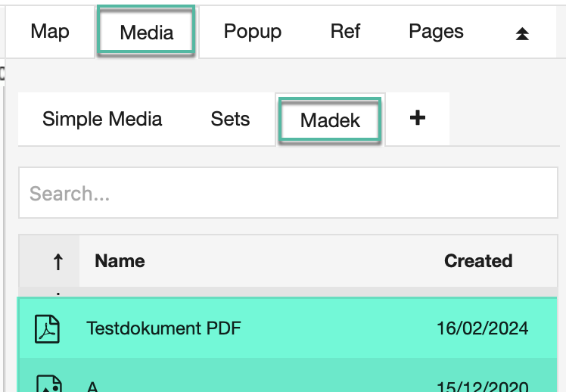The height and width of the screenshot is (392, 566).
Task: Open the Sets sub-tab
Action: coord(230,120)
